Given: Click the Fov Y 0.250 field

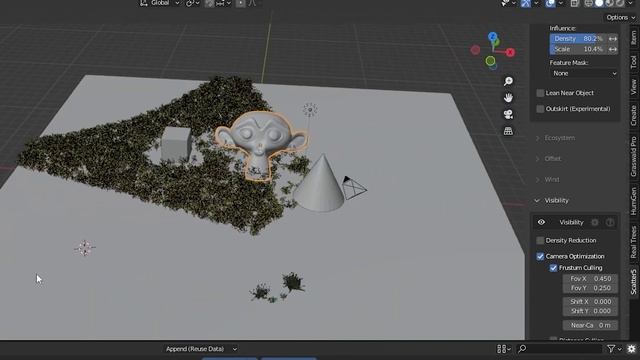Looking at the screenshot, I should click(590, 288).
